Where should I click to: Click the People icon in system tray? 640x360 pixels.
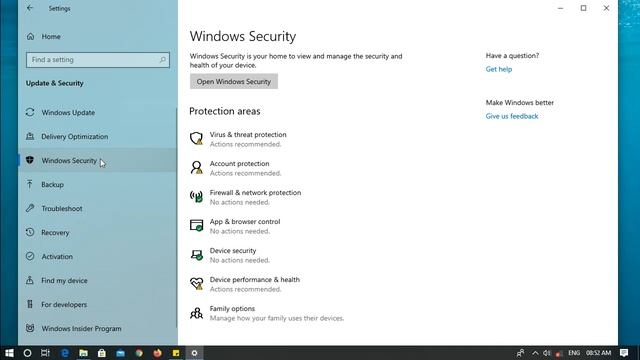(x=520, y=353)
